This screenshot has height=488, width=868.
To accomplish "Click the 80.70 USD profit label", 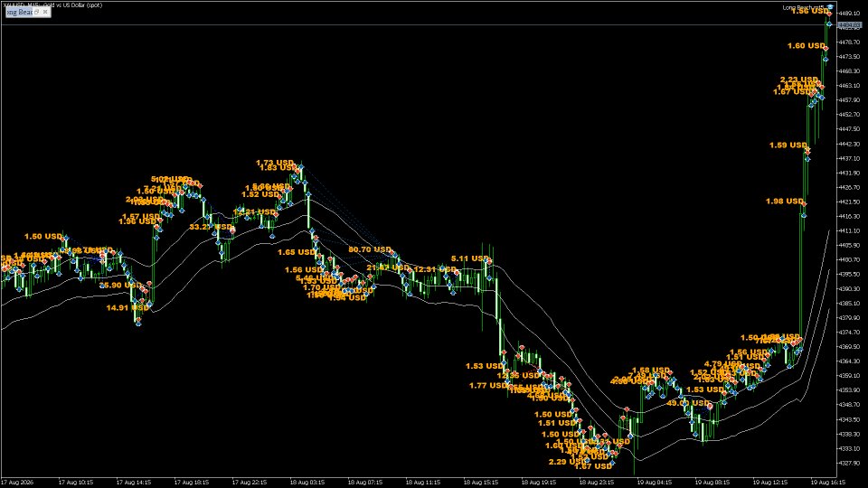I will (369, 249).
